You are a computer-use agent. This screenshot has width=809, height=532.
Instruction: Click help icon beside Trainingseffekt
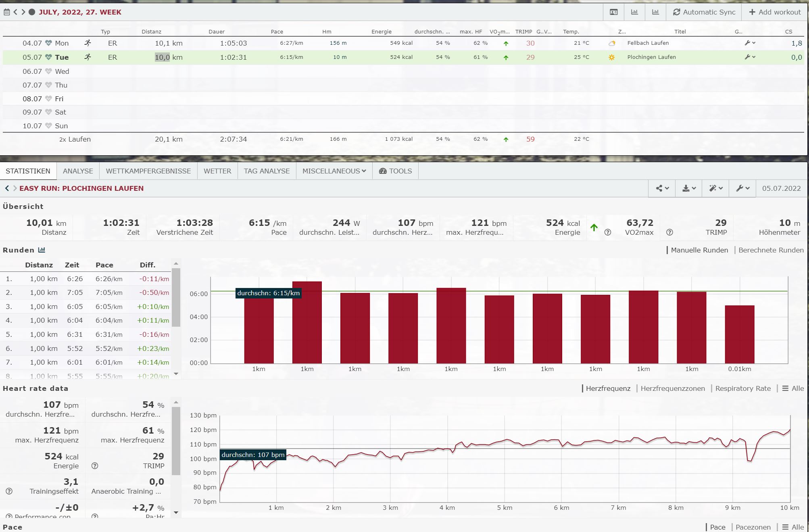click(9, 491)
